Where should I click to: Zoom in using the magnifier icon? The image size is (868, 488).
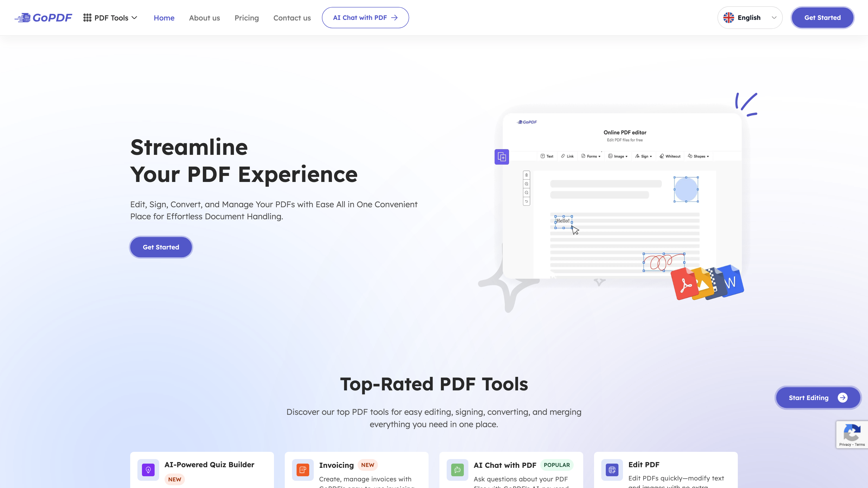click(527, 184)
